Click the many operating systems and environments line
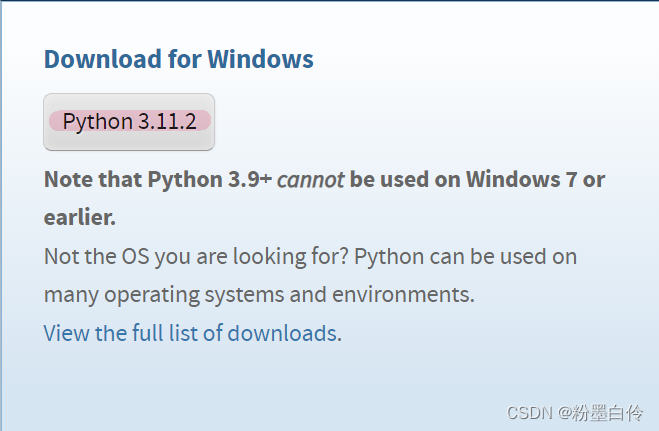The height and width of the screenshot is (431, 659). 259,294
